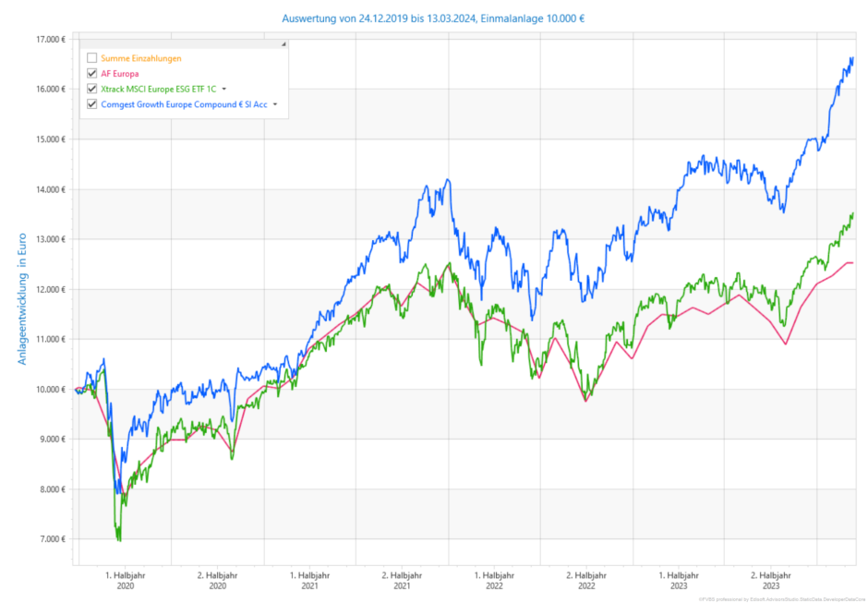
Task: Click the green Xtrack MSCI Europe legend text
Action: point(158,90)
